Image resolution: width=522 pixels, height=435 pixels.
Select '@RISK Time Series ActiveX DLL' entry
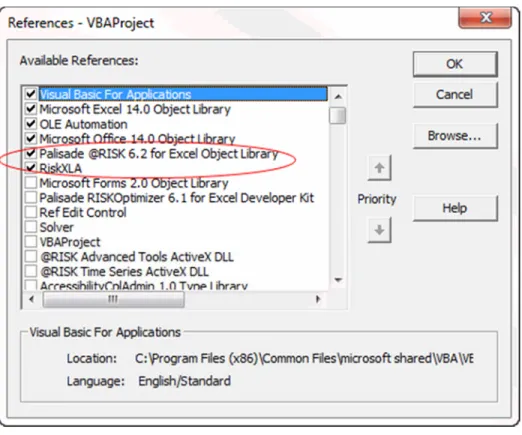(x=124, y=271)
